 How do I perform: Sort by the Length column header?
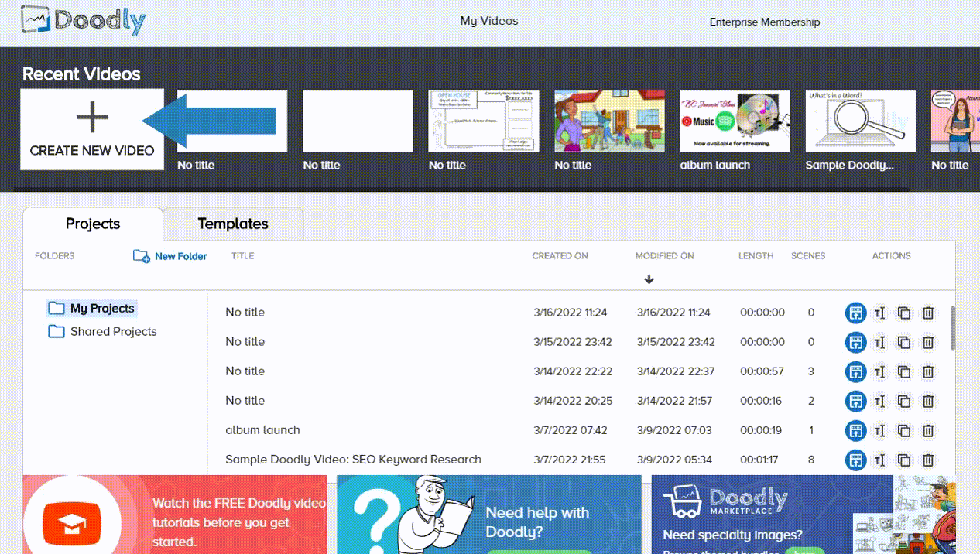coord(756,256)
